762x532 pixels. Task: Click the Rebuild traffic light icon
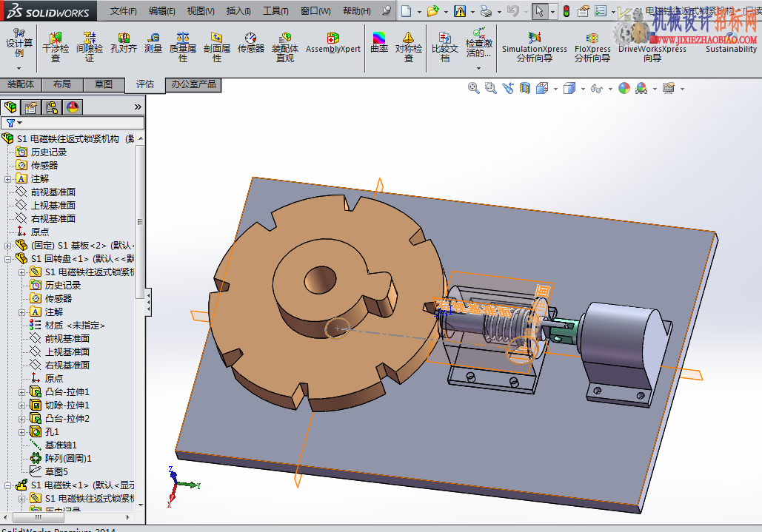click(567, 10)
